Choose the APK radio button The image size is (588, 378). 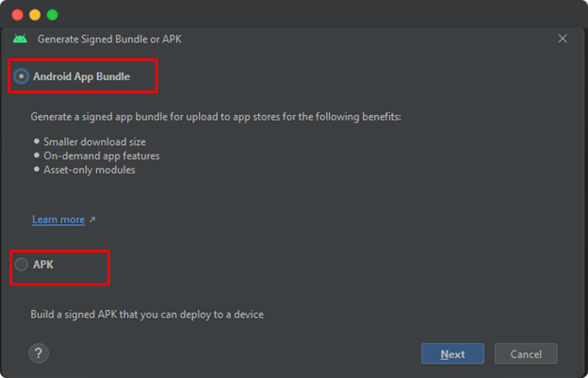[x=22, y=265]
